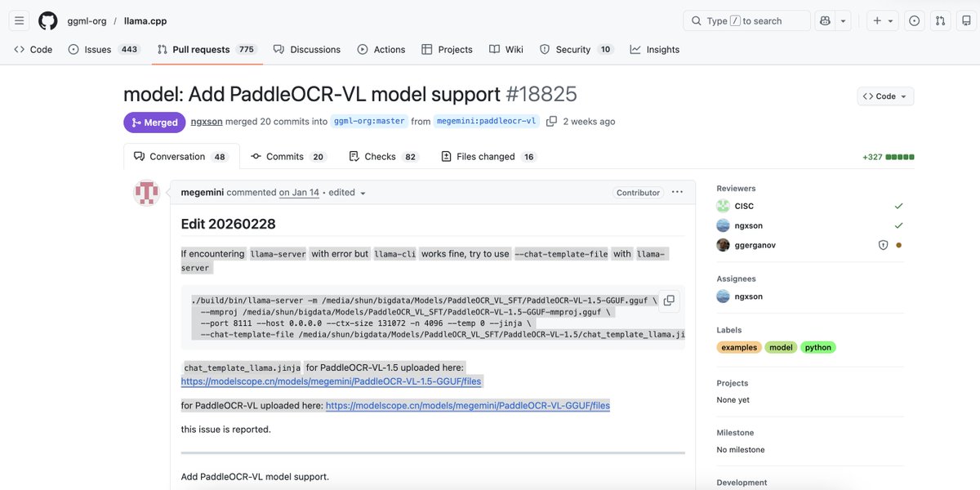
Task: Open reviewer ggerganov profile
Action: [754, 245]
